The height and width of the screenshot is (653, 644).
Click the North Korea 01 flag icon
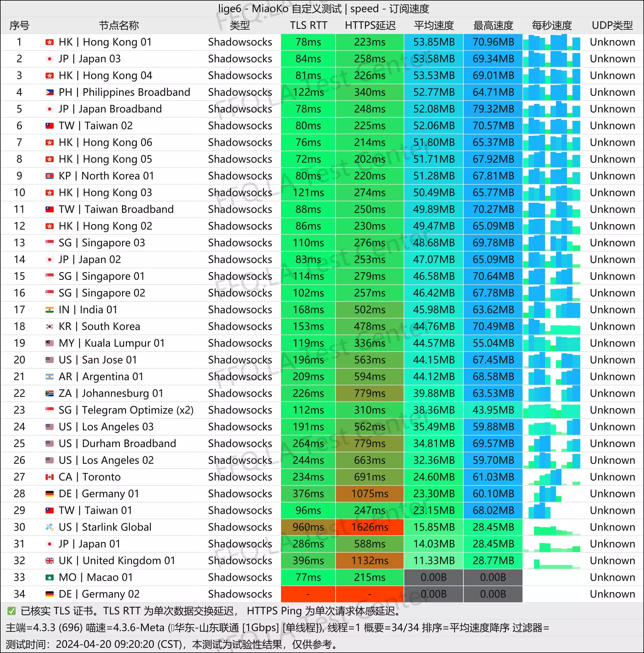point(49,176)
